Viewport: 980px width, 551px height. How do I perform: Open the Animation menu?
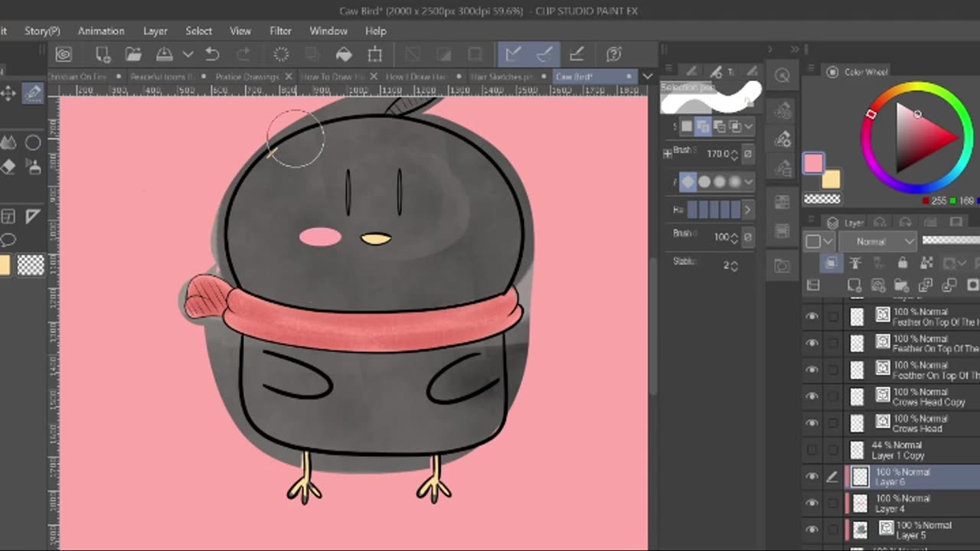coord(101,31)
